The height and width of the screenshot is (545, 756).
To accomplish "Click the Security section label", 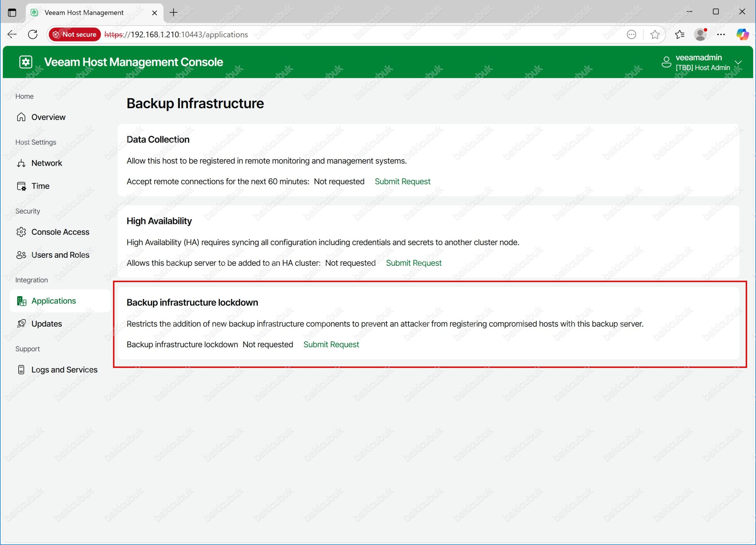I will tap(28, 211).
